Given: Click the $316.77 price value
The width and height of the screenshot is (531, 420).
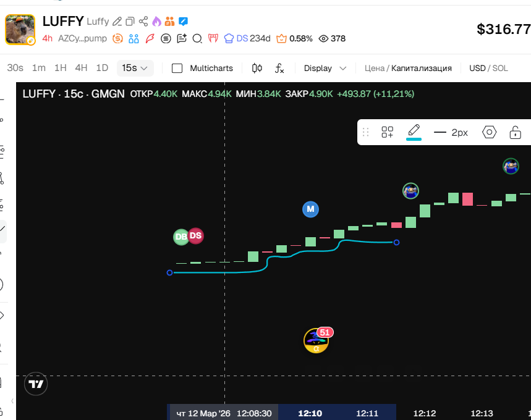Looking at the screenshot, I should coord(504,29).
